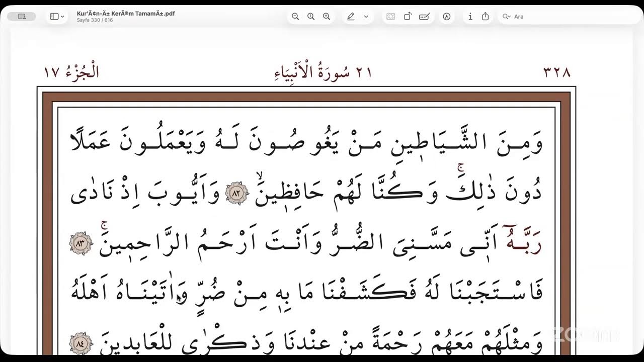Show the Markup toolbar
The height and width of the screenshot is (362, 644).
click(x=447, y=17)
